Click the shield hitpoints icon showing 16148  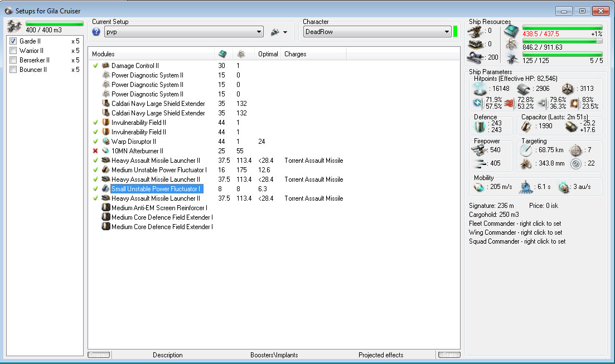[480, 89]
